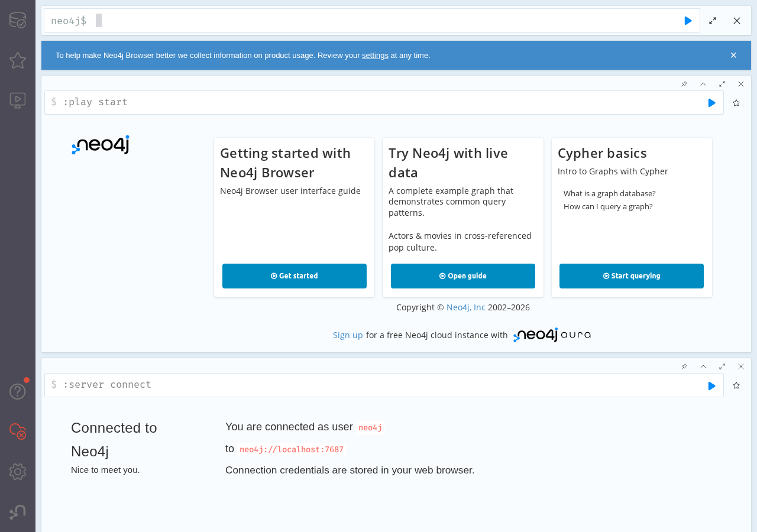Dismiss the usage data notification banner
The height and width of the screenshot is (532, 757).
[733, 56]
